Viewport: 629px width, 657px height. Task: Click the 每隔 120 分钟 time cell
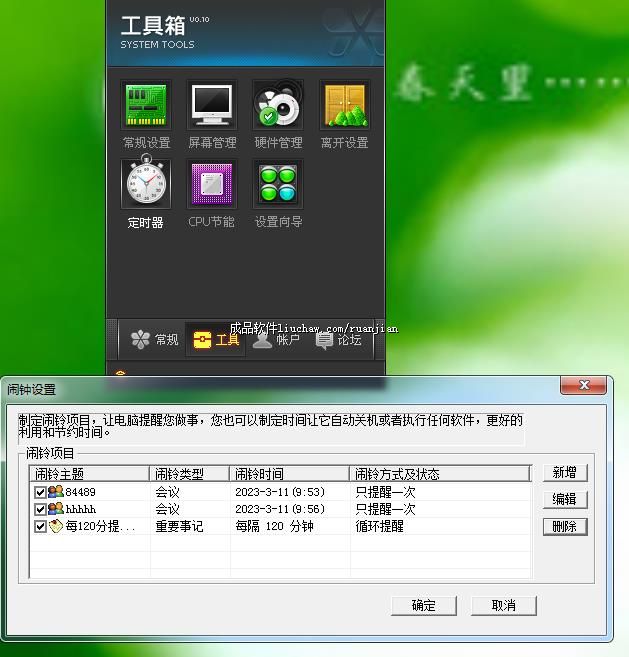point(274,526)
